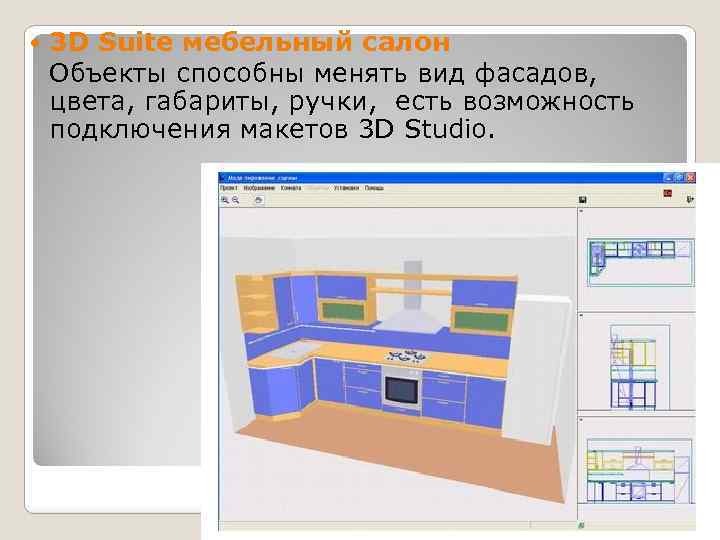Click the printer icon in toolbar

(259, 200)
